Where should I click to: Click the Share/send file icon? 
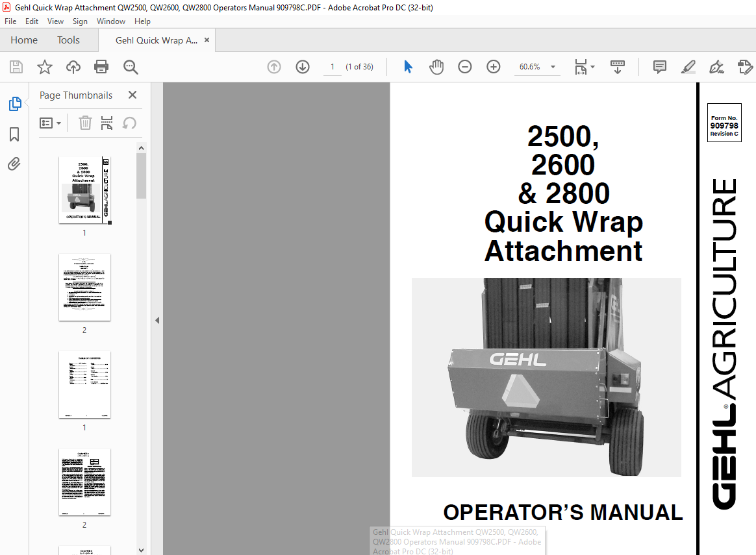(745, 67)
